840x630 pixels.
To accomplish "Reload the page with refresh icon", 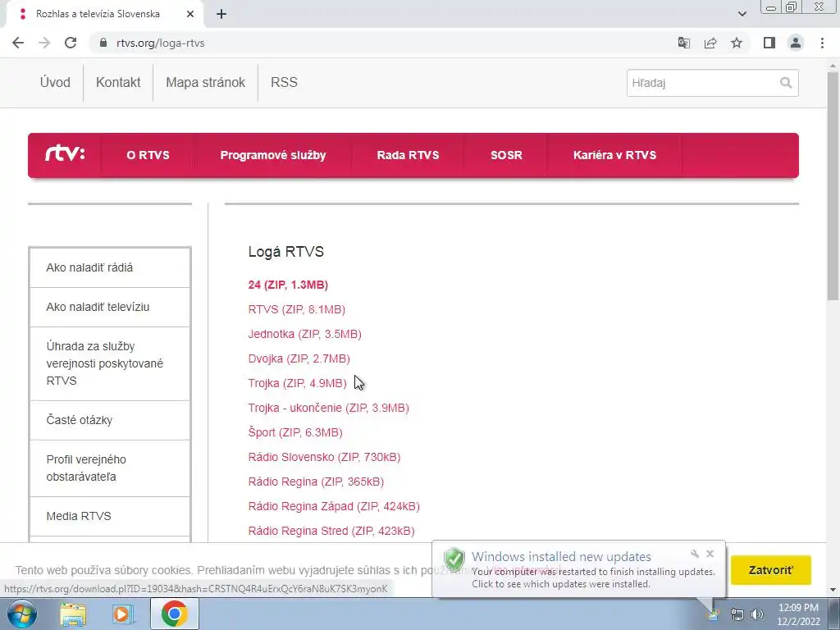I will 71,43.
